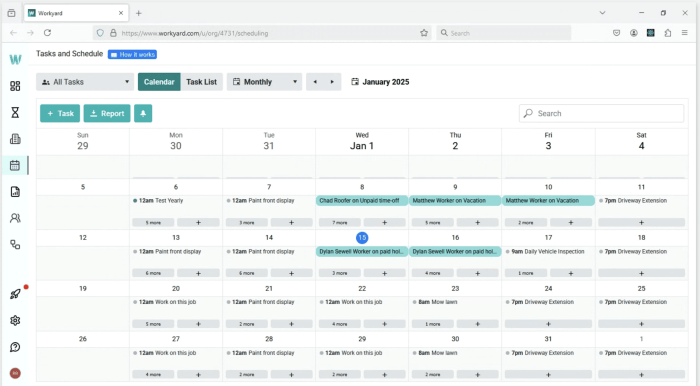
Task: Open the list all tabs chevron
Action: (x=602, y=13)
